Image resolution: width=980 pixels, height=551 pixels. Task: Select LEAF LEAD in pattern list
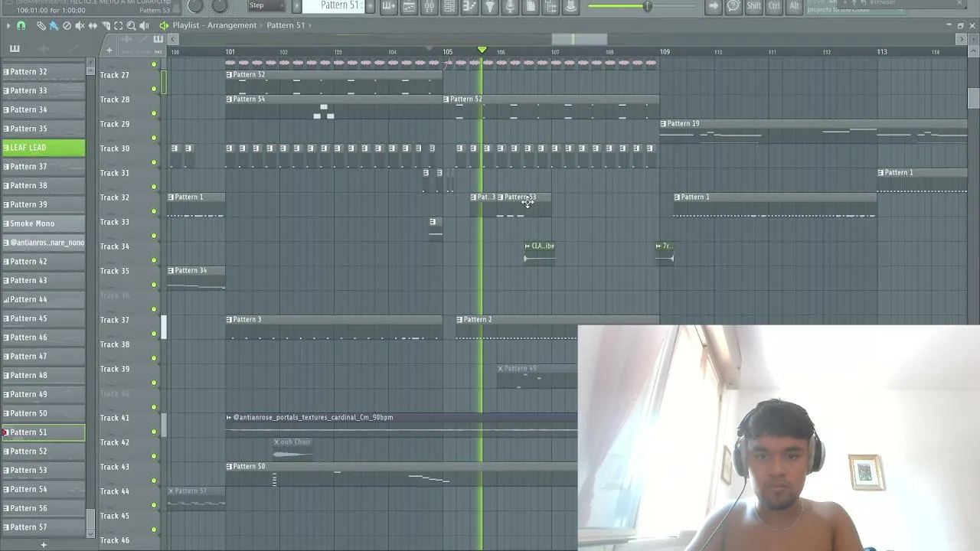44,148
